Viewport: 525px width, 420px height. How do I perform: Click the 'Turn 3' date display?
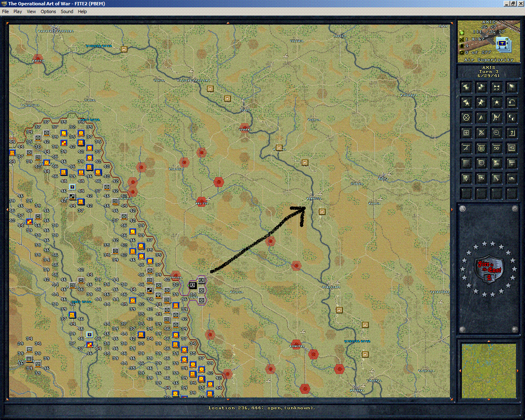488,72
